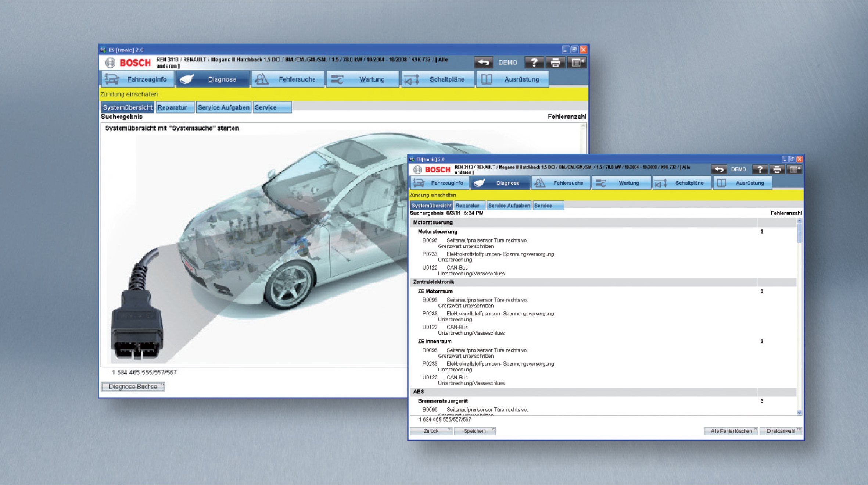
Task: Click add-window icon right of printer, front window
Action: click(x=794, y=170)
